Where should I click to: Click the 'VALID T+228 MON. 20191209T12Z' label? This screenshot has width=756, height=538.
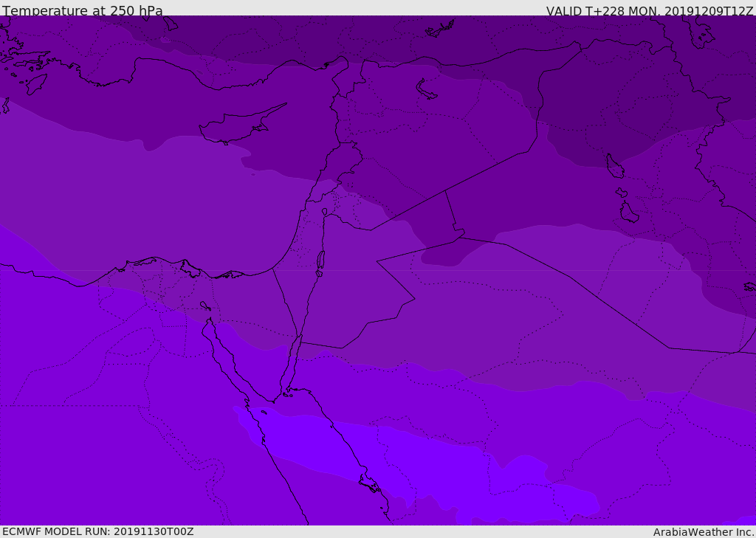(x=650, y=10)
